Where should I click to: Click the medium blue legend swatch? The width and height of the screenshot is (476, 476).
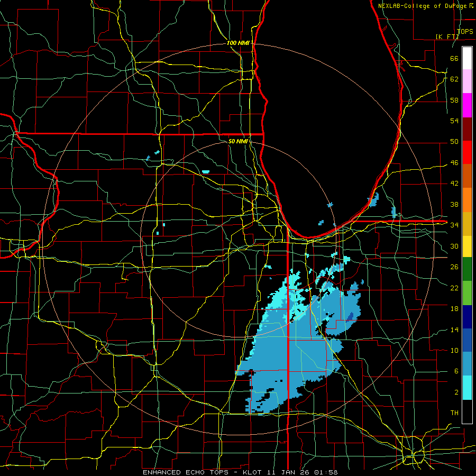(x=467, y=340)
